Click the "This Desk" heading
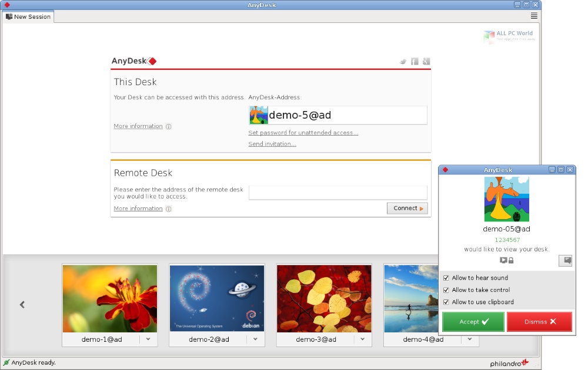Screen dimensions: 588x370 tap(135, 82)
